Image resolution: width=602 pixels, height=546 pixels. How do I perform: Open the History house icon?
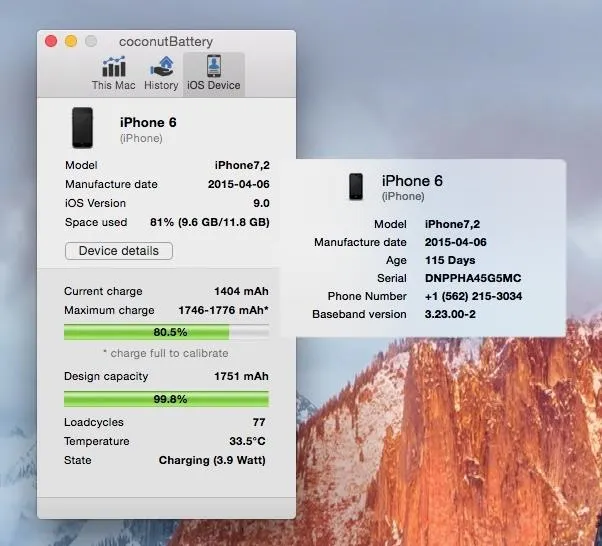tap(162, 66)
